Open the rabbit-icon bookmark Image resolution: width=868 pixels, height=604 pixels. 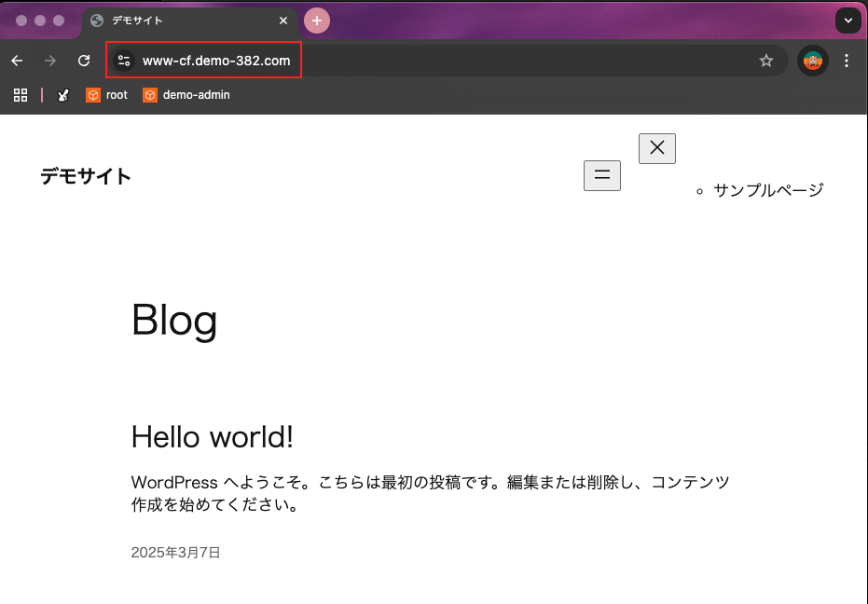tap(63, 95)
